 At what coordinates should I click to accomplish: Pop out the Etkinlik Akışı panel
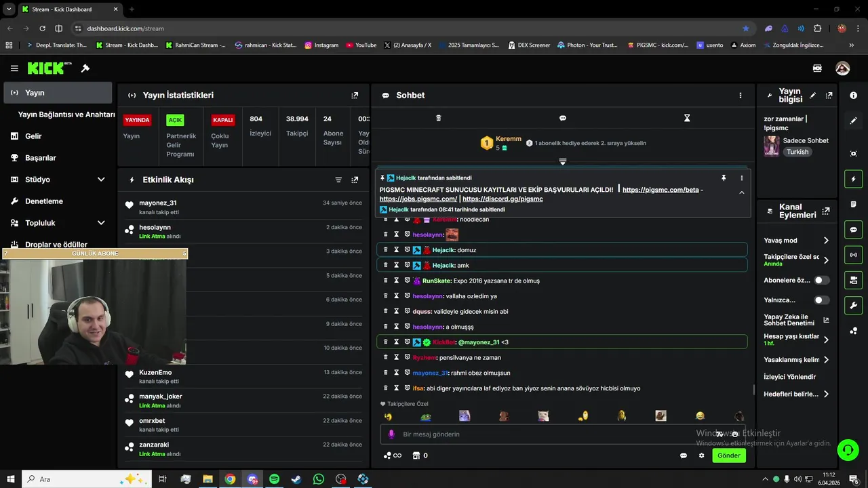[355, 180]
